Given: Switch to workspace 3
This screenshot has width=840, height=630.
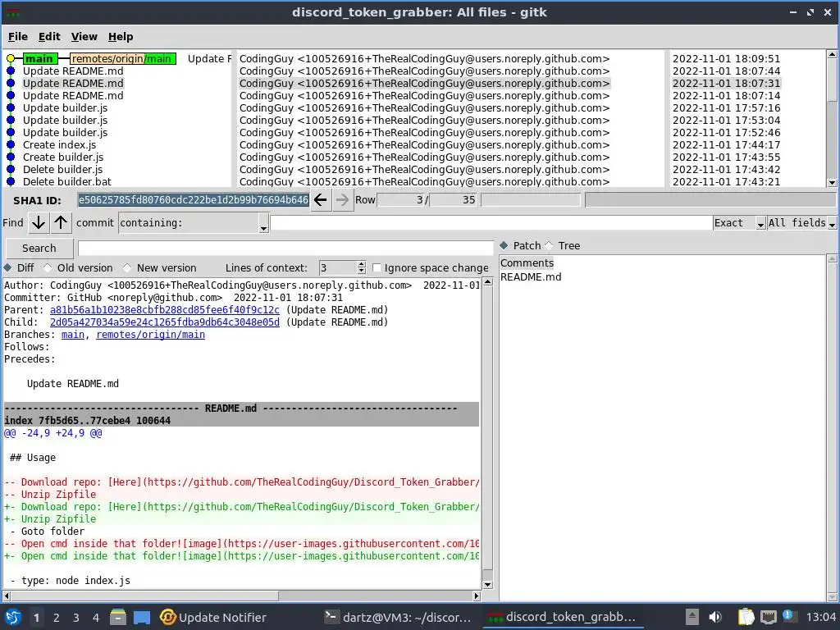Looking at the screenshot, I should tap(76, 618).
